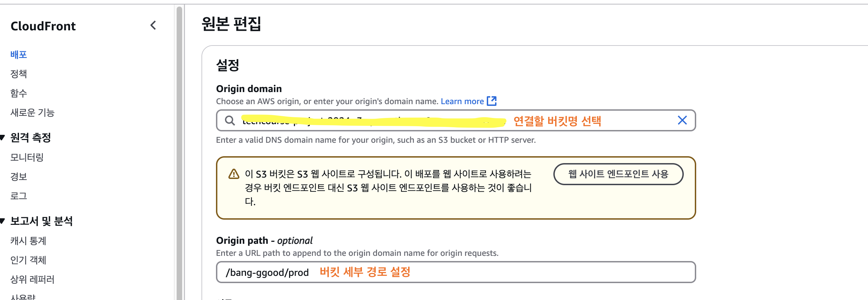Image resolution: width=868 pixels, height=300 pixels.
Task: Open 캐시 통계 report
Action: click(28, 241)
